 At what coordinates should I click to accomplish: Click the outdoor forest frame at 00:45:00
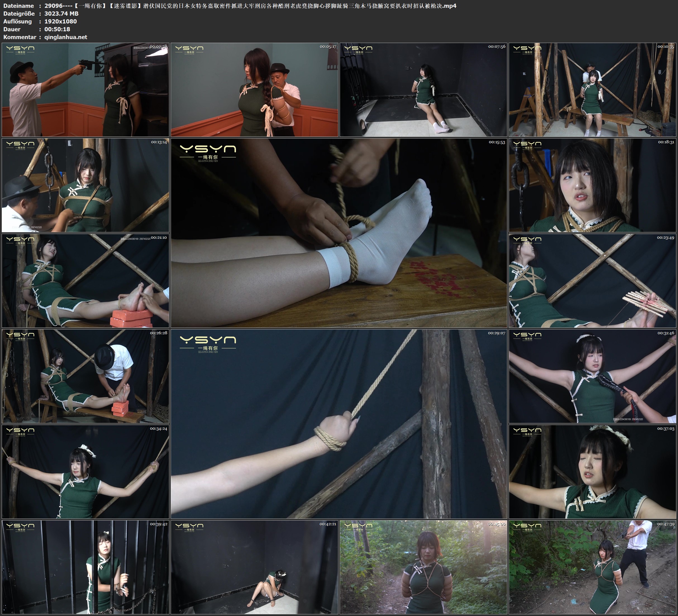[423, 567]
